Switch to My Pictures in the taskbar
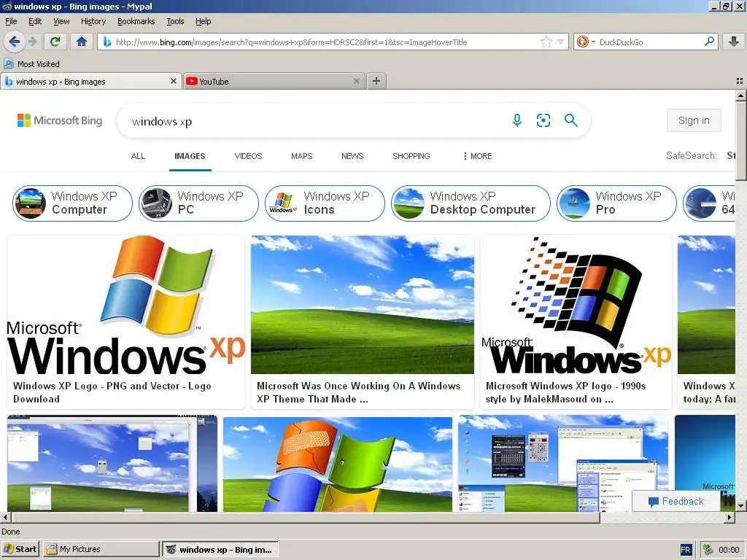 click(x=101, y=549)
